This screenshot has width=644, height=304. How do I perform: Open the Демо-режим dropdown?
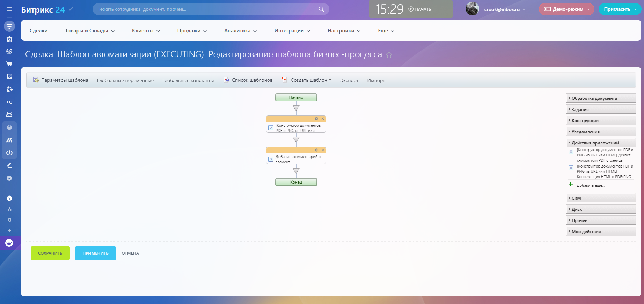coord(566,9)
